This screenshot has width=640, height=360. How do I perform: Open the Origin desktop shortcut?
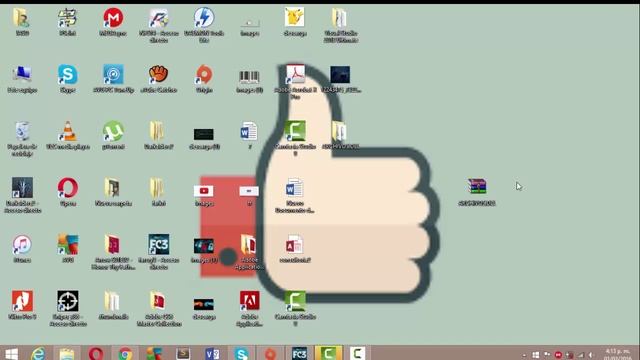[204, 75]
